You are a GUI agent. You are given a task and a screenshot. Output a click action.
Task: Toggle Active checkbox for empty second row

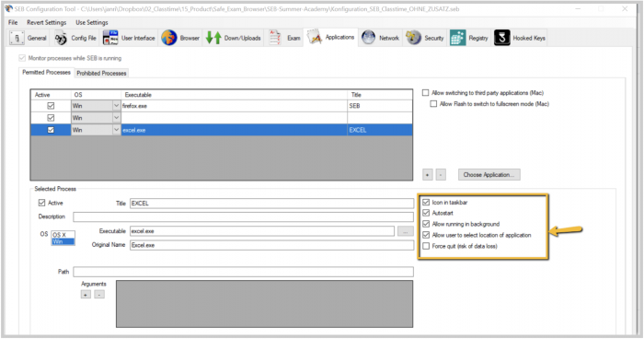pos(51,118)
